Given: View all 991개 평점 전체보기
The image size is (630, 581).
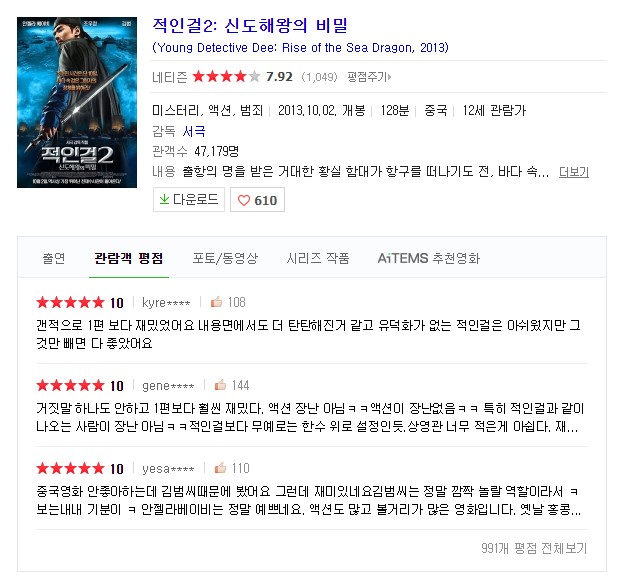Looking at the screenshot, I should (534, 548).
